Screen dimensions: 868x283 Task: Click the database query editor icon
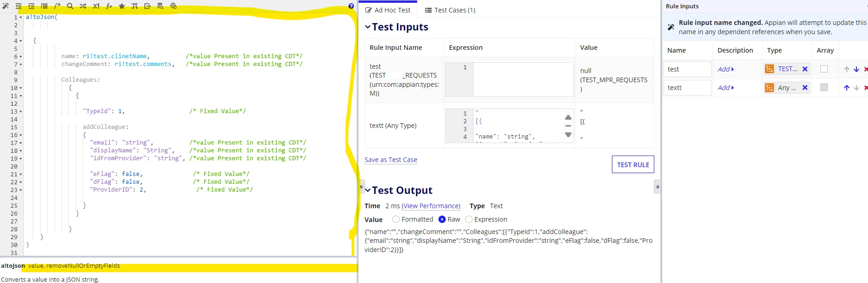coord(161,6)
